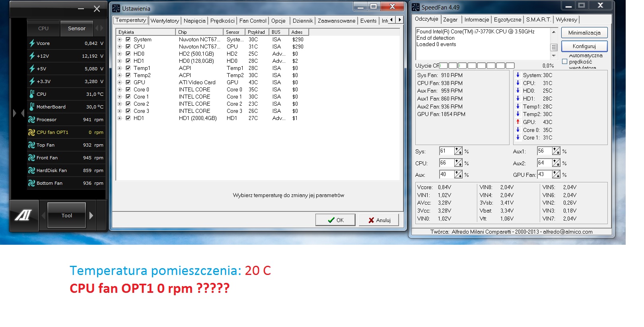The width and height of the screenshot is (644, 327).
Task: Click the Top Fan icon
Action: pos(32,145)
